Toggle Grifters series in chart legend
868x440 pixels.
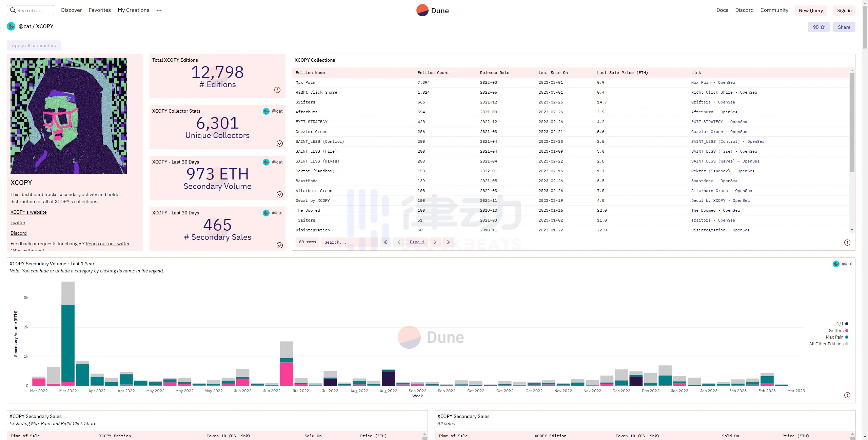point(836,331)
